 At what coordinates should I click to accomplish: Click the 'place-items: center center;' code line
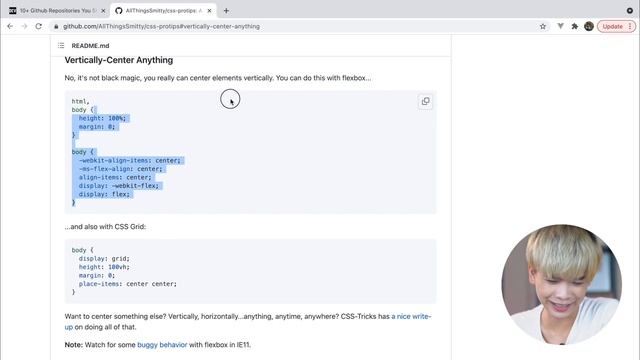(x=128, y=284)
